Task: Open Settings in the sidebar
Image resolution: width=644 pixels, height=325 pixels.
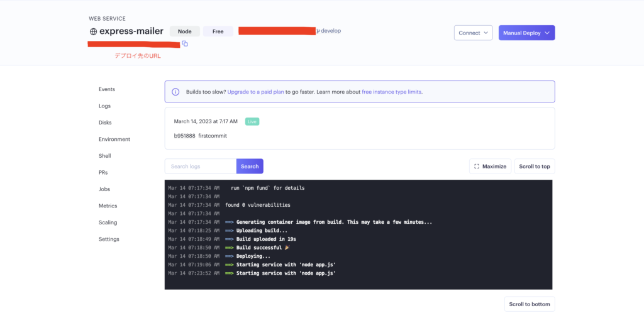Action: (x=109, y=239)
